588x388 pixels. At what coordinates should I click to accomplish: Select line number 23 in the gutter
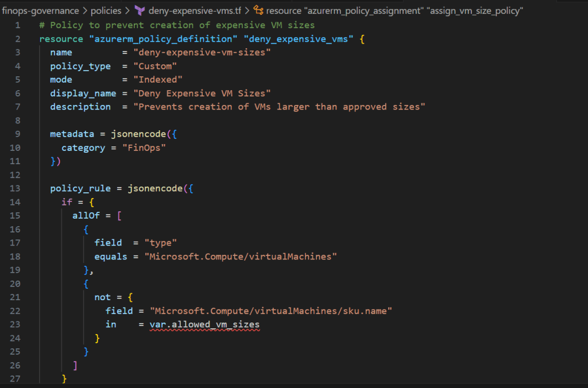[15, 325]
